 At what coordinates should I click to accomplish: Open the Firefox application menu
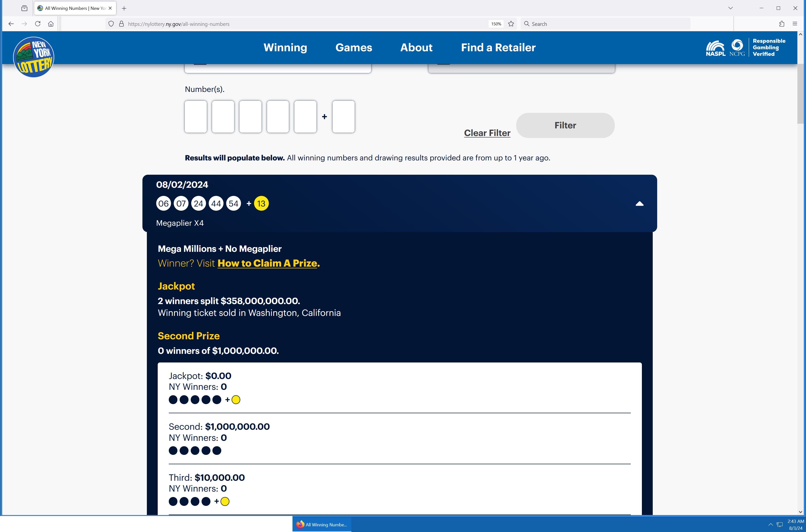click(795, 24)
